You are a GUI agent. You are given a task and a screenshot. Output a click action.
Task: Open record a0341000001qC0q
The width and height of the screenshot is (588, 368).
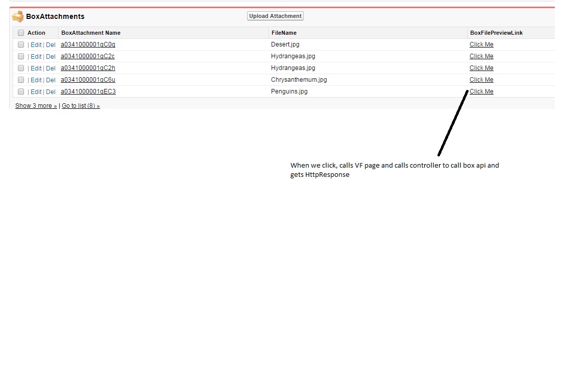pos(88,44)
